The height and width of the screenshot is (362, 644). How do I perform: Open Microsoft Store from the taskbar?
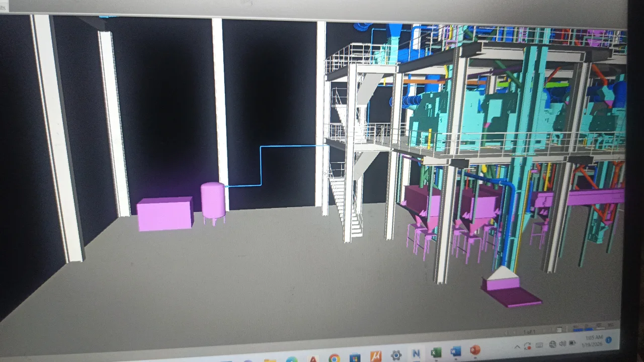[x=355, y=358]
